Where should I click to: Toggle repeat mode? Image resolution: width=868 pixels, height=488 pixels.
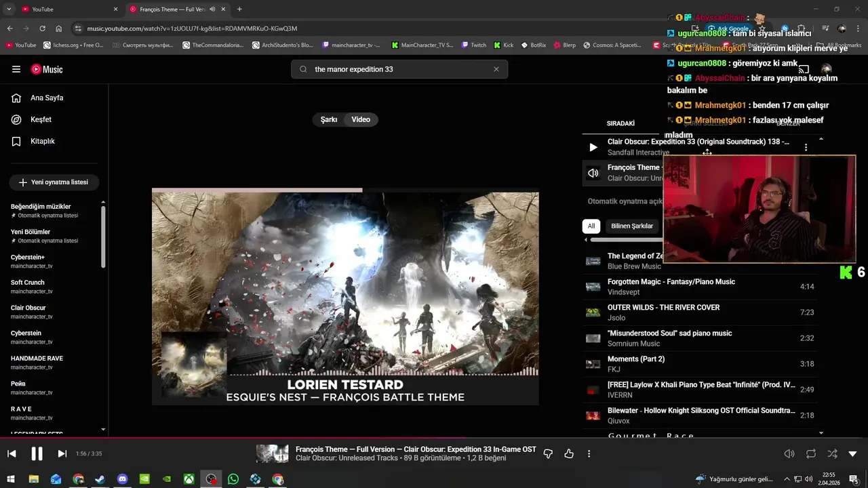pos(811,453)
